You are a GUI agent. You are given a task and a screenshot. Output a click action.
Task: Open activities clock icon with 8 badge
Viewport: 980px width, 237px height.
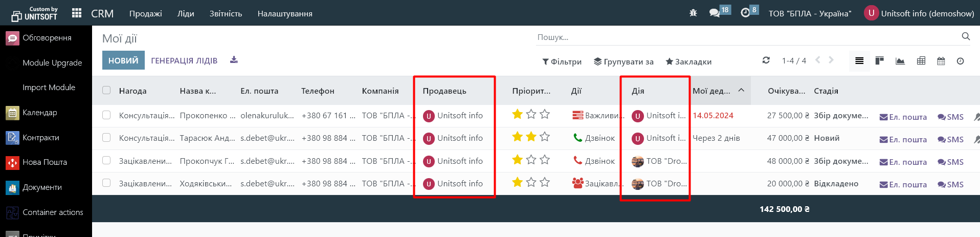[745, 13]
